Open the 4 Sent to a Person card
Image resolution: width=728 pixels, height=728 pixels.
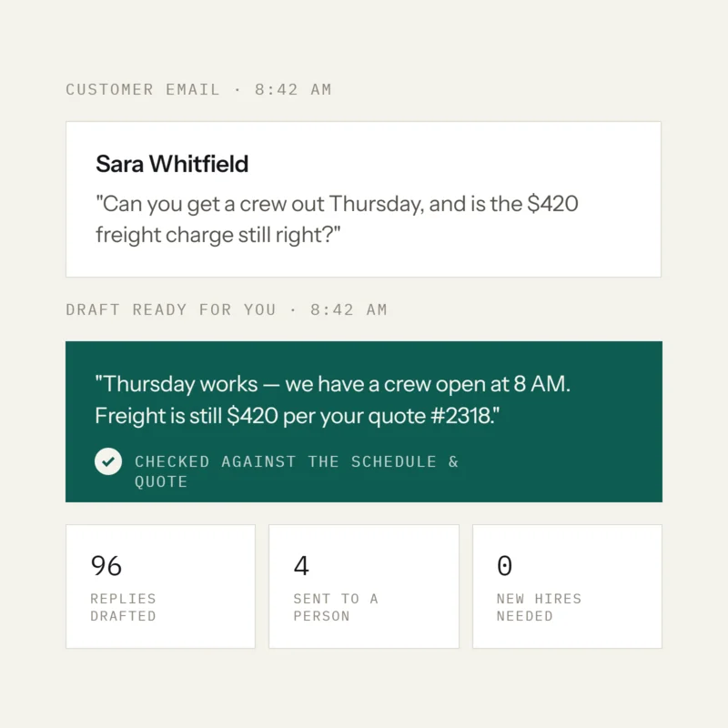364,586
